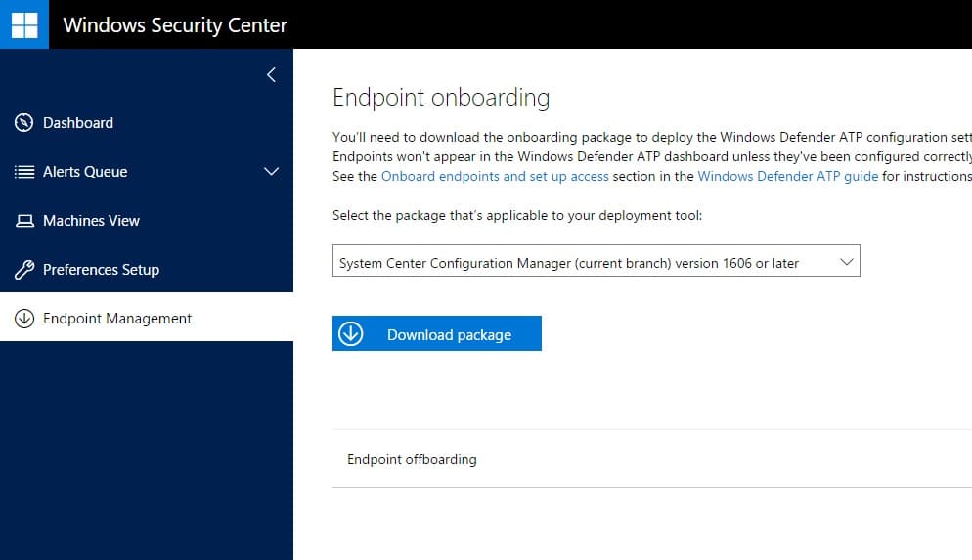Select the Alerts Queue label in the sidebar
This screenshot has height=560, width=972.
(85, 172)
